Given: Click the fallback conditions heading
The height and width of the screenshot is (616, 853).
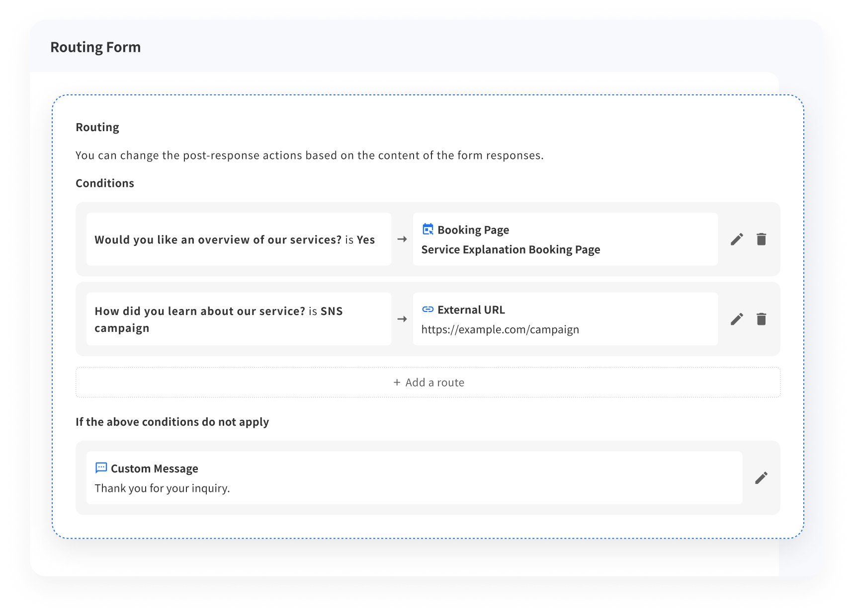Looking at the screenshot, I should [x=172, y=422].
